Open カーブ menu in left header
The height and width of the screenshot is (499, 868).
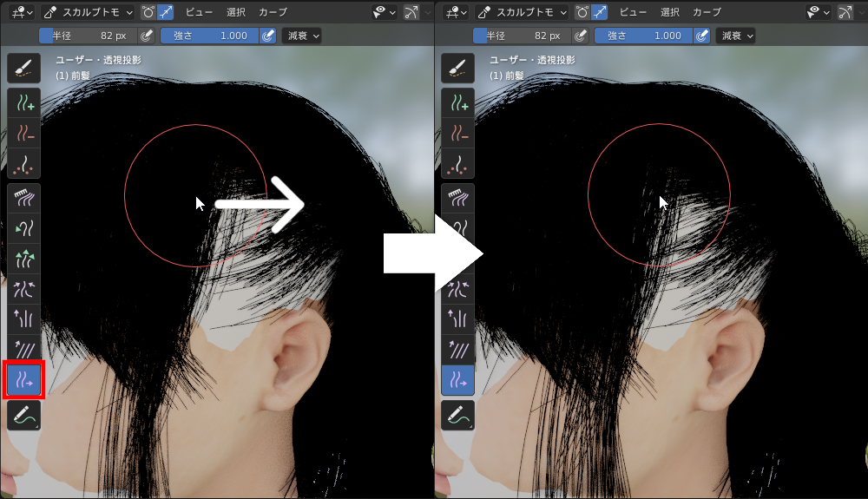tap(273, 12)
